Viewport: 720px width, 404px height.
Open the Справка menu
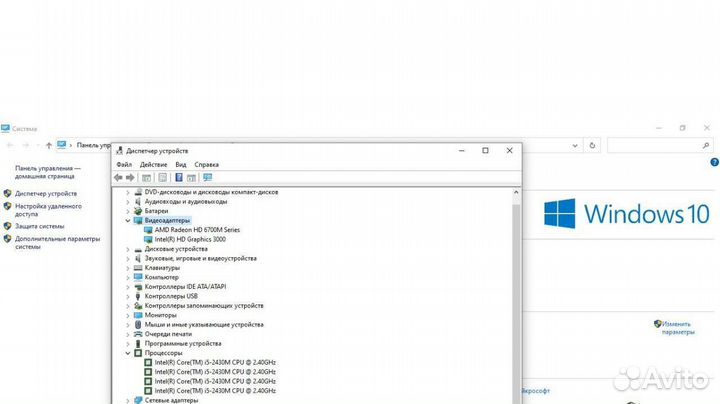(206, 164)
